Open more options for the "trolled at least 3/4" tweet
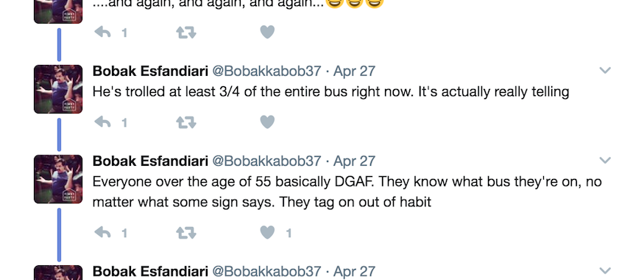The height and width of the screenshot is (280, 644). pos(605,70)
